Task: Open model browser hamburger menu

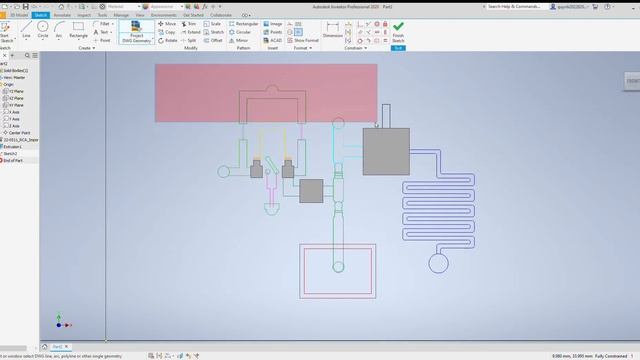Action: (x=35, y=55)
